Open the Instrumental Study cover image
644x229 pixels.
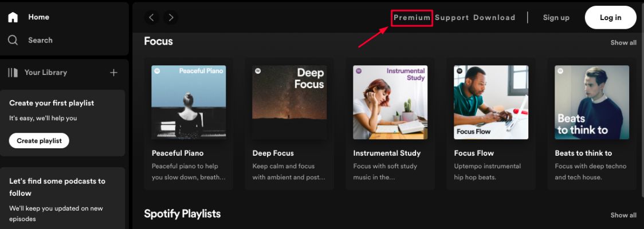[390, 102]
